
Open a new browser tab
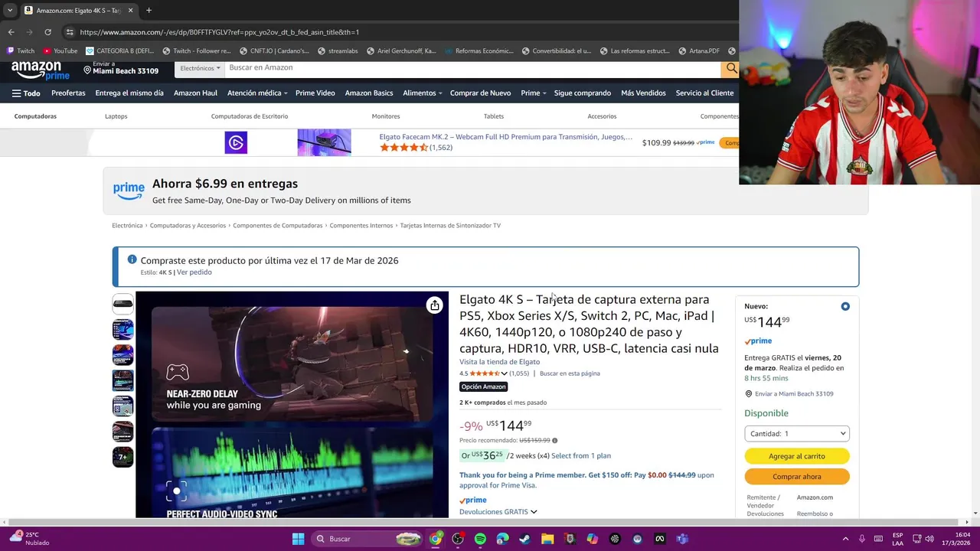[149, 10]
